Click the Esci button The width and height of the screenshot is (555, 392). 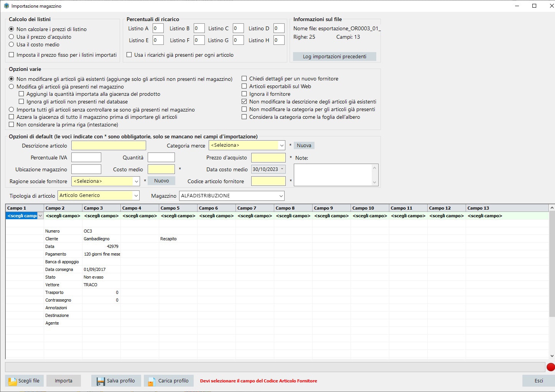(539, 381)
